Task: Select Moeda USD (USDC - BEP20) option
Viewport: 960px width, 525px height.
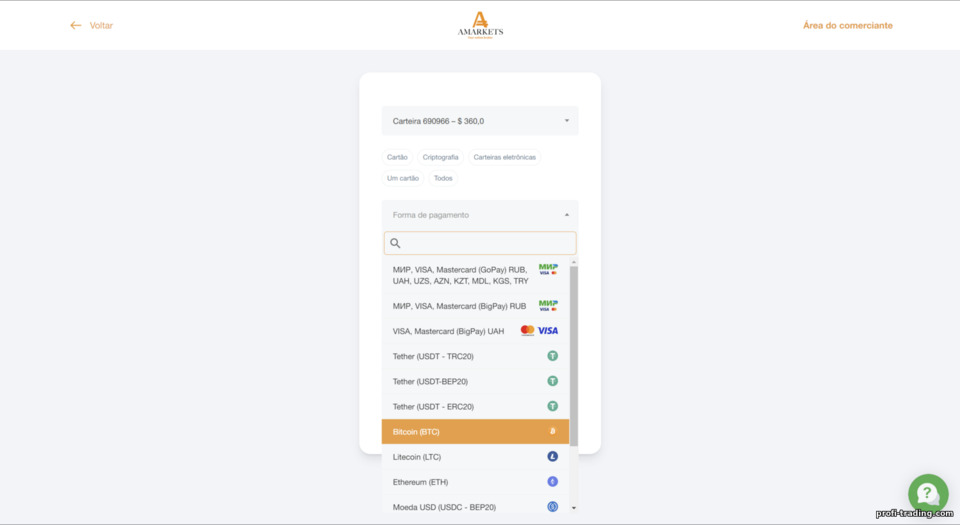Action: (x=475, y=507)
